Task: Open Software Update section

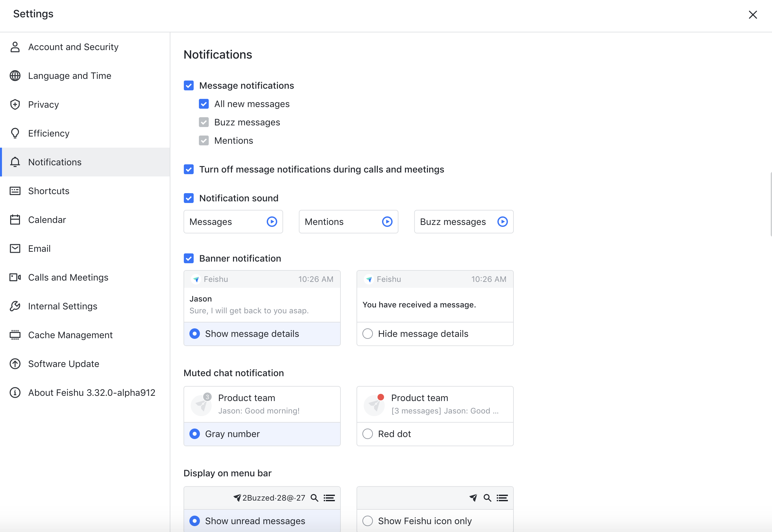Action: click(85, 364)
